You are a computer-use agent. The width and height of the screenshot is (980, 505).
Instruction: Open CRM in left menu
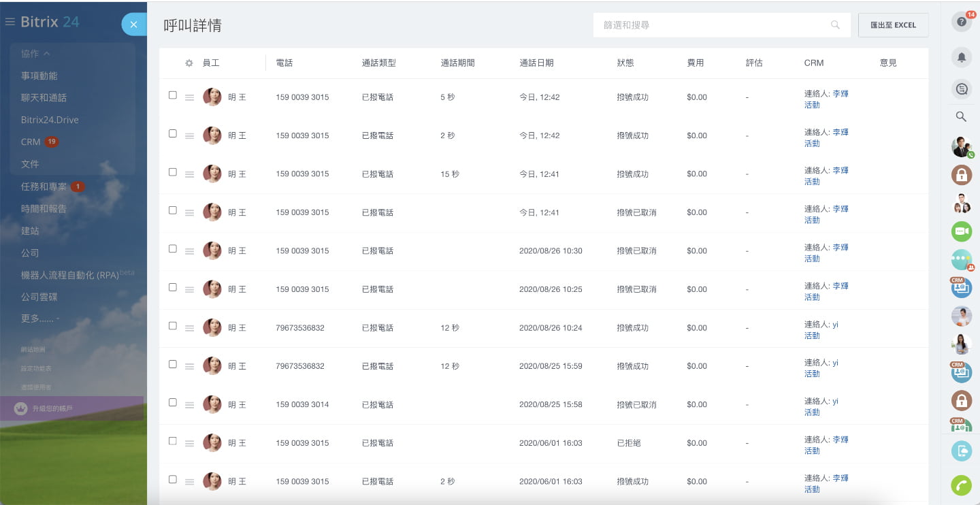tap(31, 142)
